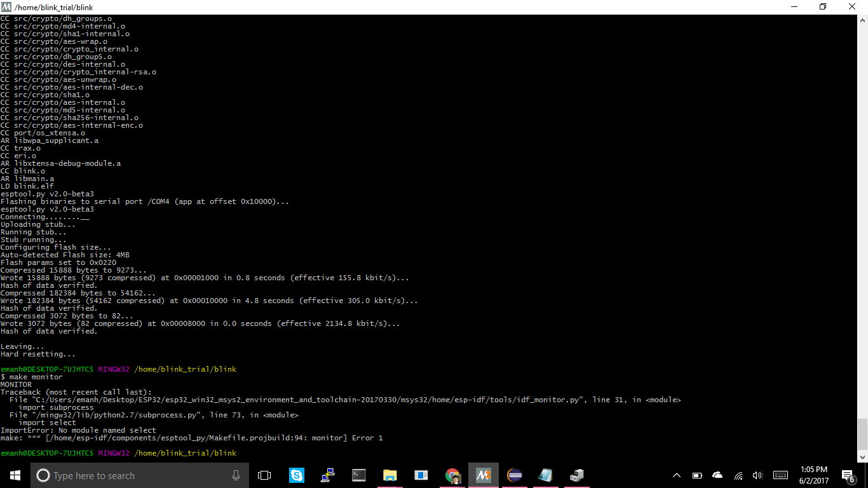Click the '$ make monitor' command line
The image size is (868, 488).
coord(32,377)
